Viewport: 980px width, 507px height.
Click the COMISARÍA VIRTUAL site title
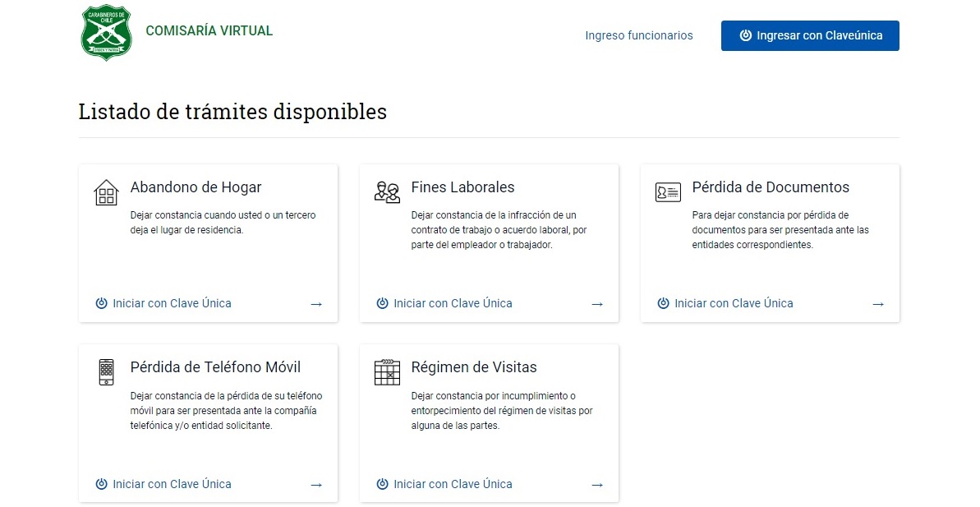(x=209, y=30)
